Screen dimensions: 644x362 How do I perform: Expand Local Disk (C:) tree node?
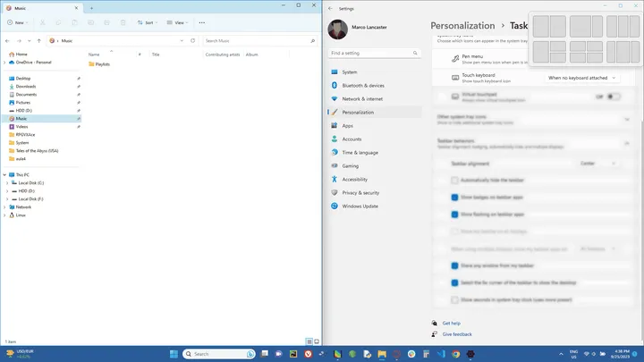[8, 182]
